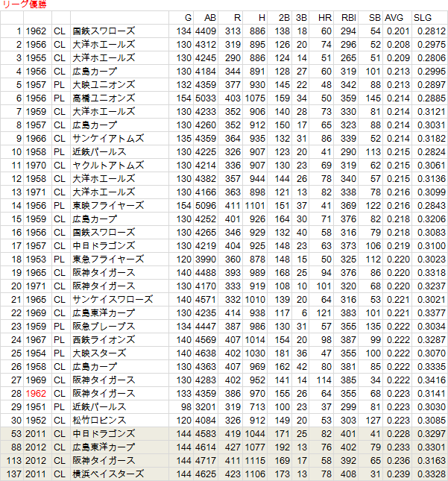Click HR value 101
This screenshot has width=448, height=481.
[324, 286]
